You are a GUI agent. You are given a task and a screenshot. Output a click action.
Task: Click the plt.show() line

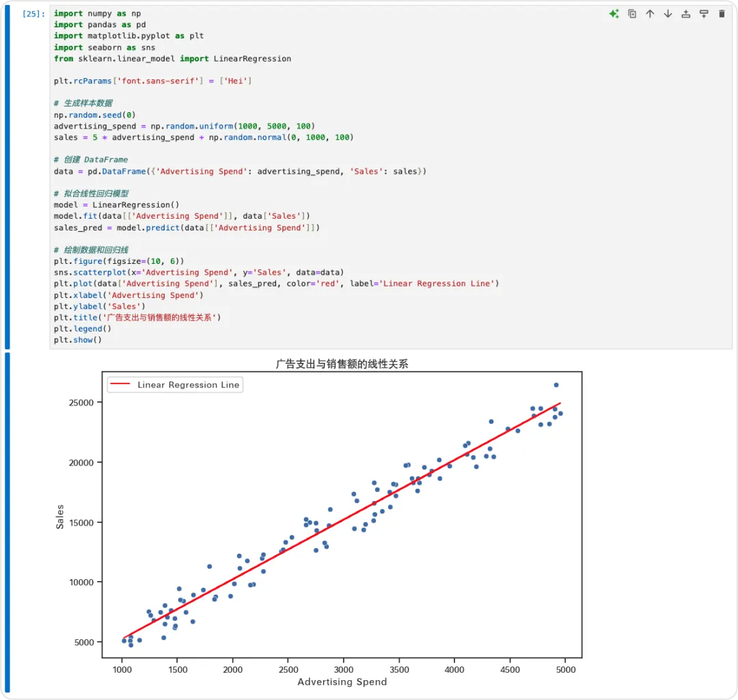pyautogui.click(x=78, y=340)
